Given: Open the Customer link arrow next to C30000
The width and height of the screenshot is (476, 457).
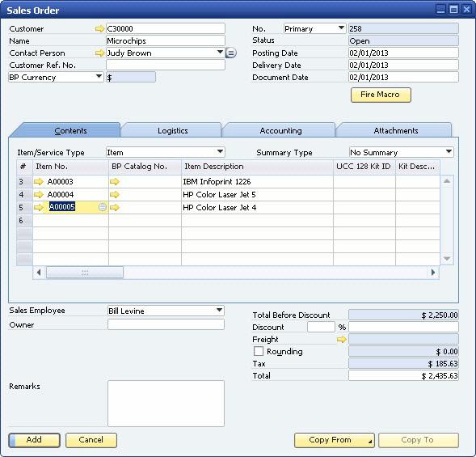Looking at the screenshot, I should pyautogui.click(x=99, y=29).
